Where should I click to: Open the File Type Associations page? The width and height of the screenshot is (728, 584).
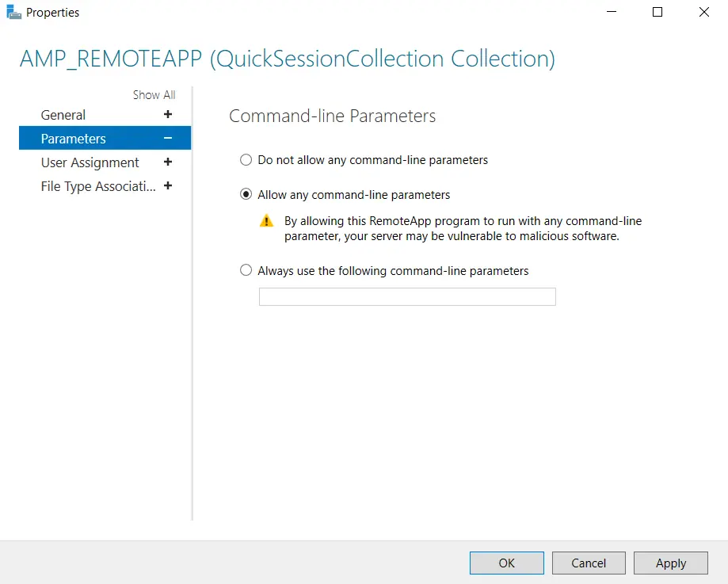click(x=97, y=186)
